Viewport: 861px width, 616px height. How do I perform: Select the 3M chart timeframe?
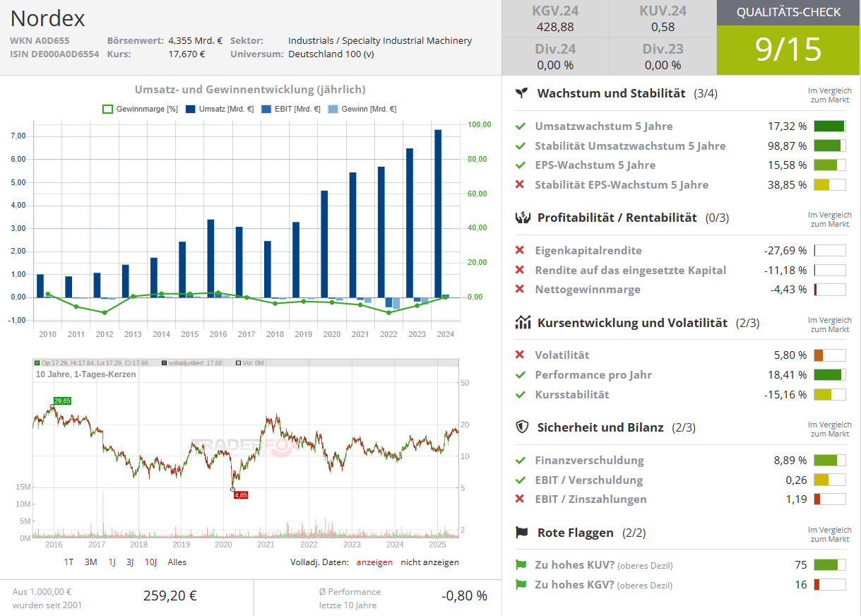90,562
